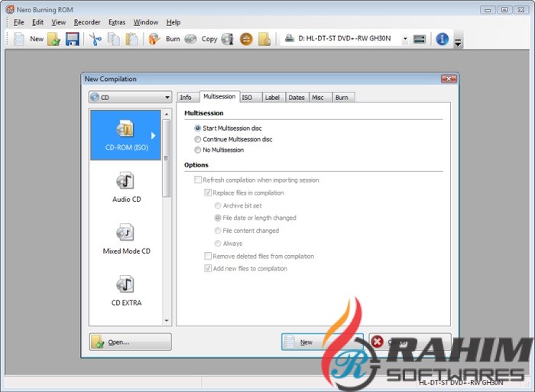Click the Paste clipboard icon
This screenshot has height=392, width=535.
point(131,39)
